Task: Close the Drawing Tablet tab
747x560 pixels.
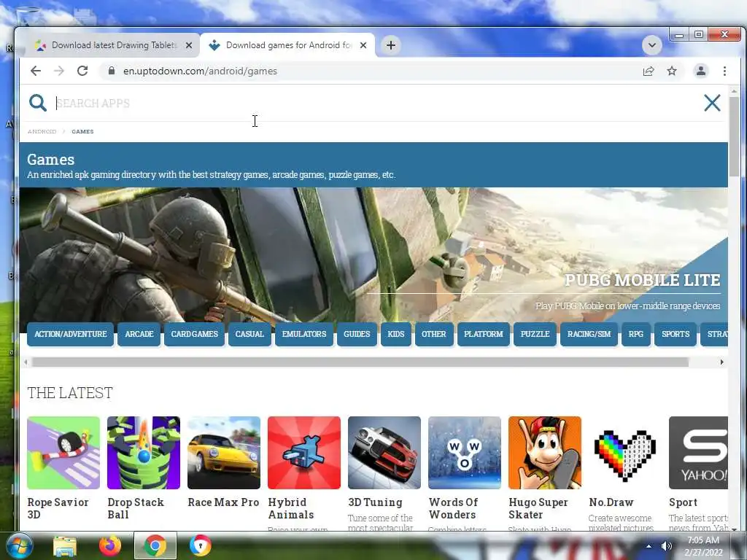Action: tap(189, 45)
